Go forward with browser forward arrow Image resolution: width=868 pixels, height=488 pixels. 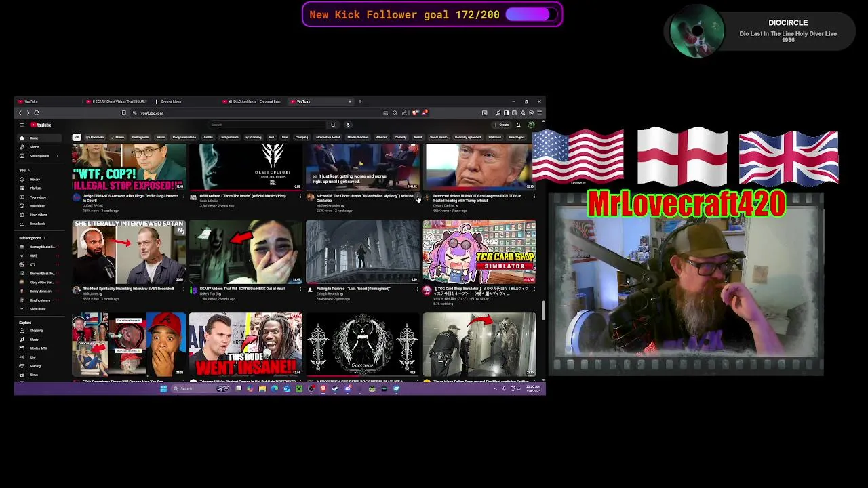click(x=28, y=113)
